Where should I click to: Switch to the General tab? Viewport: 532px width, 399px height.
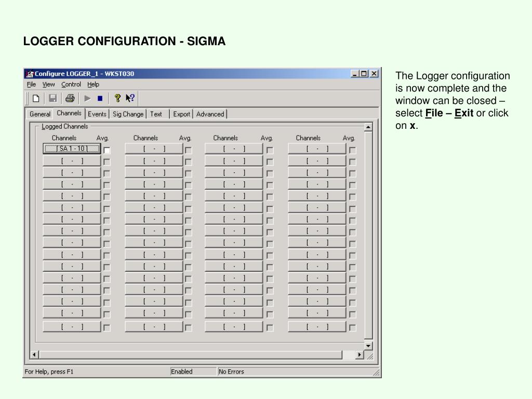pos(39,114)
